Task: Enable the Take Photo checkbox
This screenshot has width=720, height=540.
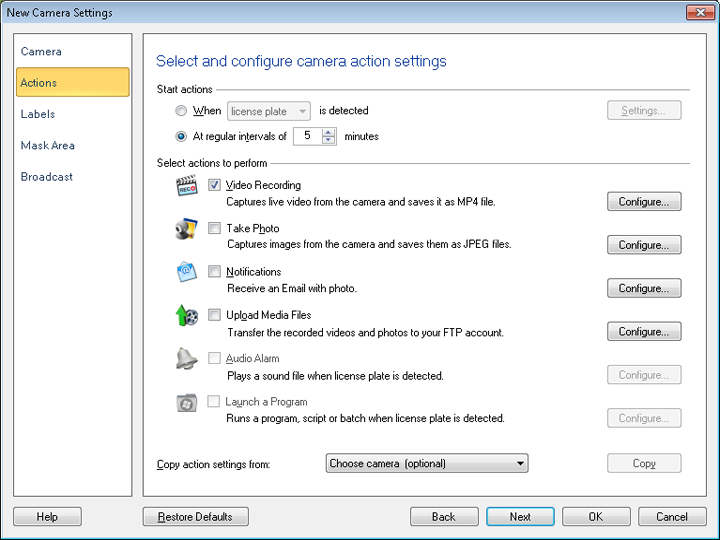Action: (x=214, y=229)
